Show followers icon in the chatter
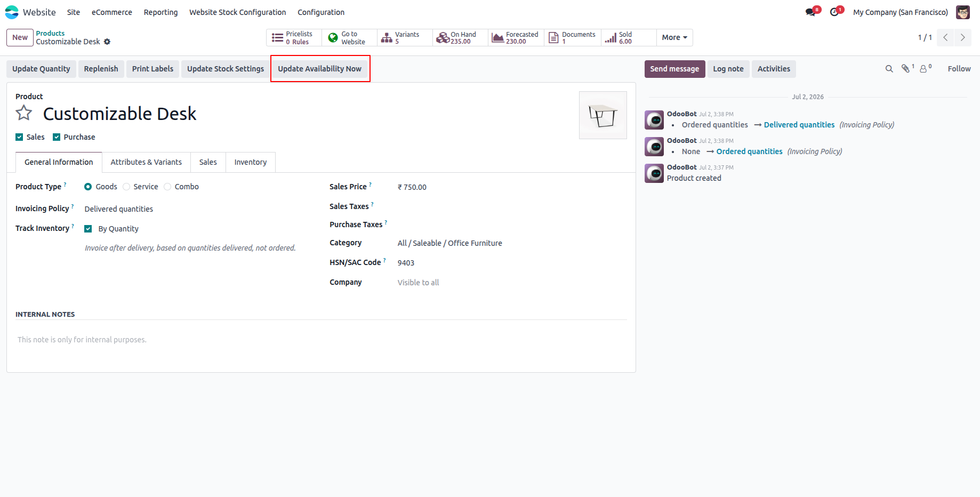Viewport: 980px width, 497px height. pos(923,69)
